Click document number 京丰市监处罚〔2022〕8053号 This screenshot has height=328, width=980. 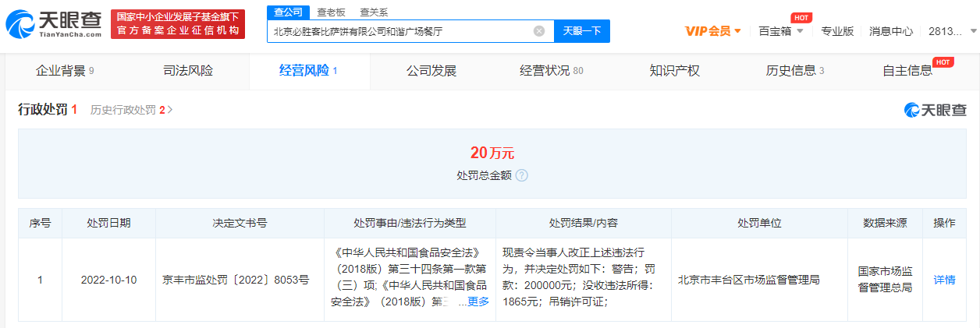[236, 280]
